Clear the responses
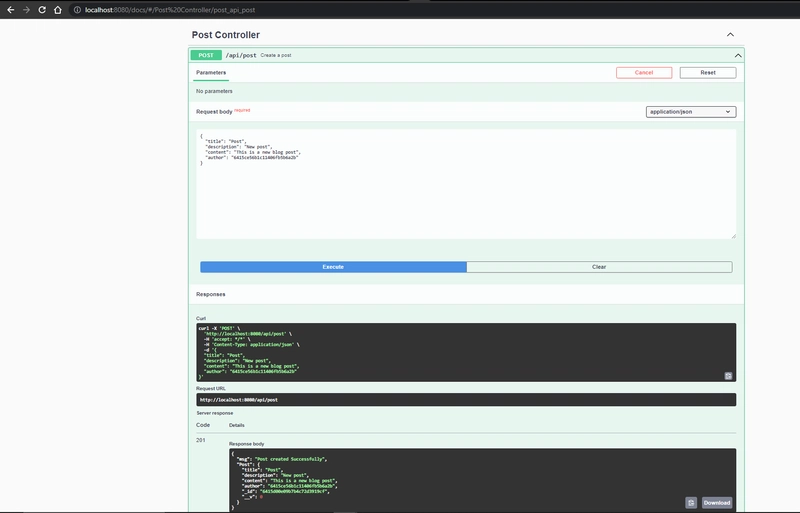This screenshot has height=513, width=800. pyautogui.click(x=599, y=267)
